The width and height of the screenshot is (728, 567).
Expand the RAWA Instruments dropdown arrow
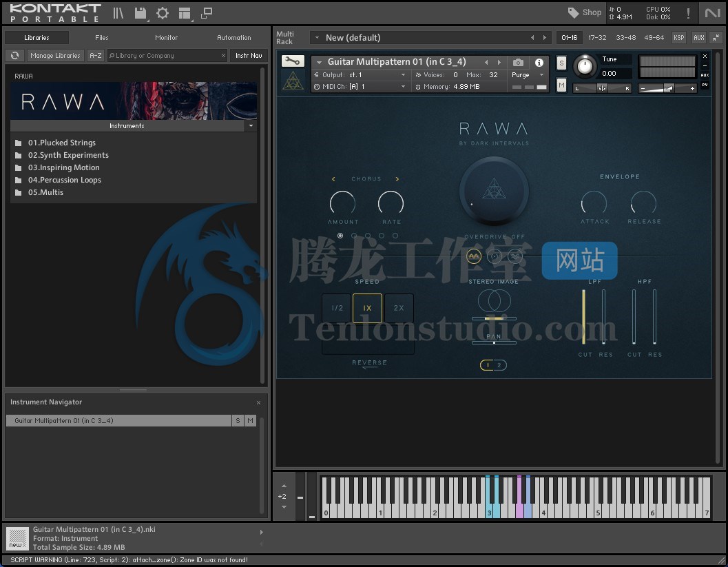pos(251,126)
